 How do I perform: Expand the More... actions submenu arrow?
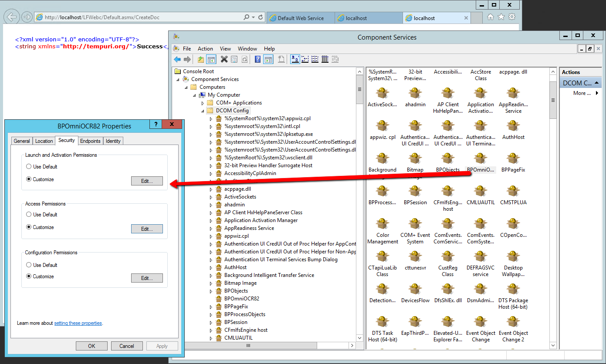(x=597, y=93)
